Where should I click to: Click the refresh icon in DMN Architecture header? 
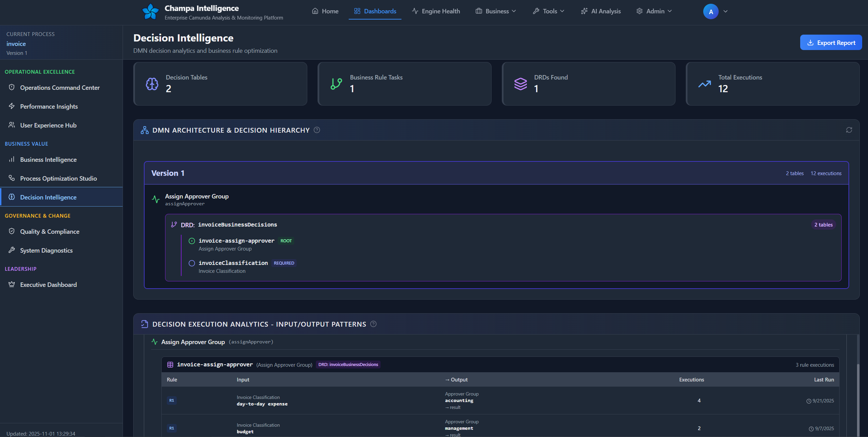[849, 130]
